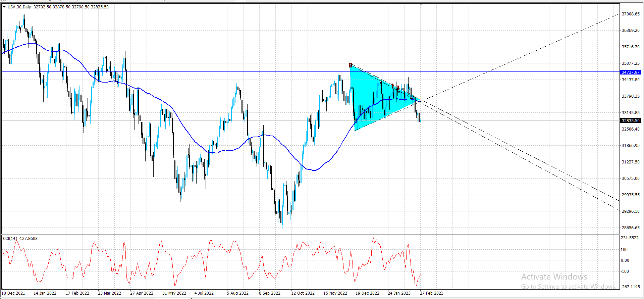Click CCI scale maximum value 231.5522
The image size is (644, 299).
pyautogui.click(x=630, y=238)
